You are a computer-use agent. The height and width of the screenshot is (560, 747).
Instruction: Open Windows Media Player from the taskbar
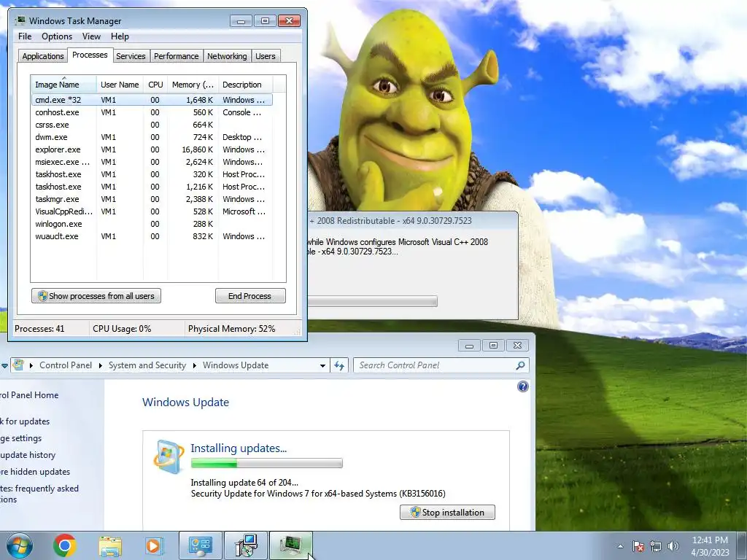[x=154, y=546]
